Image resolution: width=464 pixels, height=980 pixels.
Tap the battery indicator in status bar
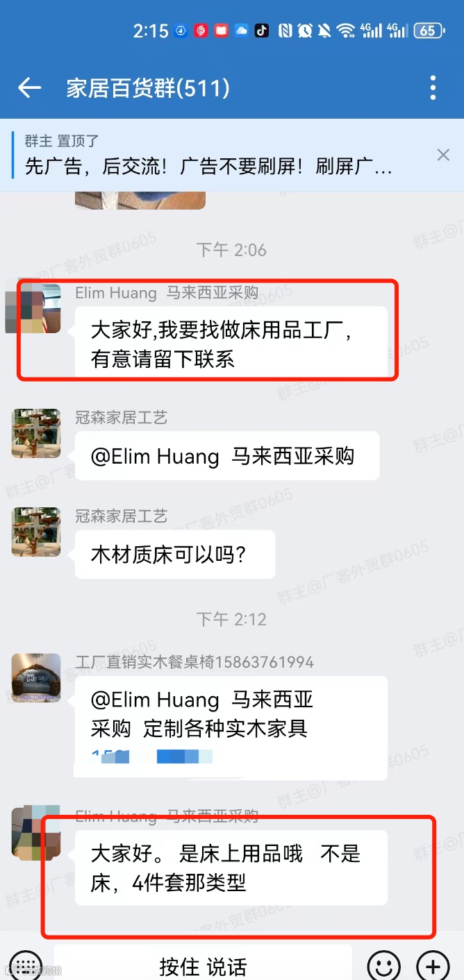click(429, 31)
